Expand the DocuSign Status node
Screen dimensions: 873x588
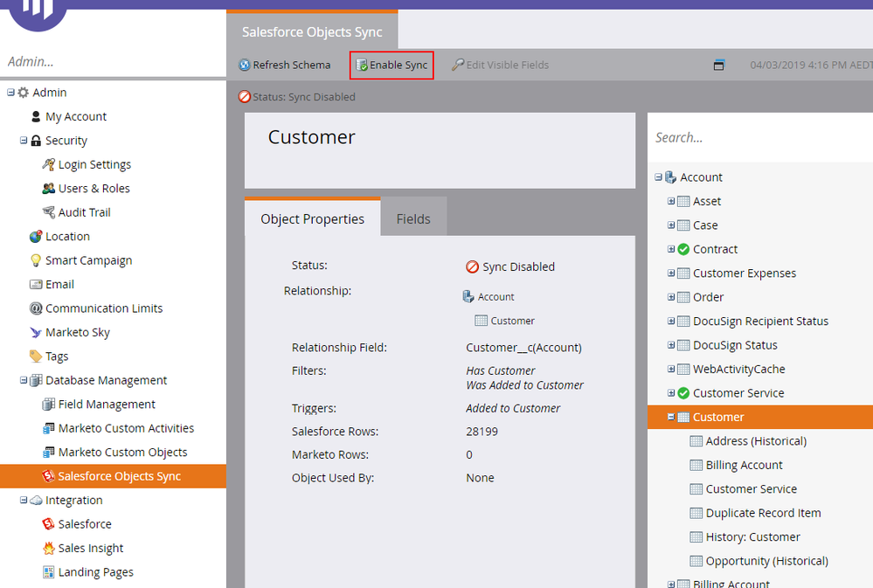click(671, 344)
